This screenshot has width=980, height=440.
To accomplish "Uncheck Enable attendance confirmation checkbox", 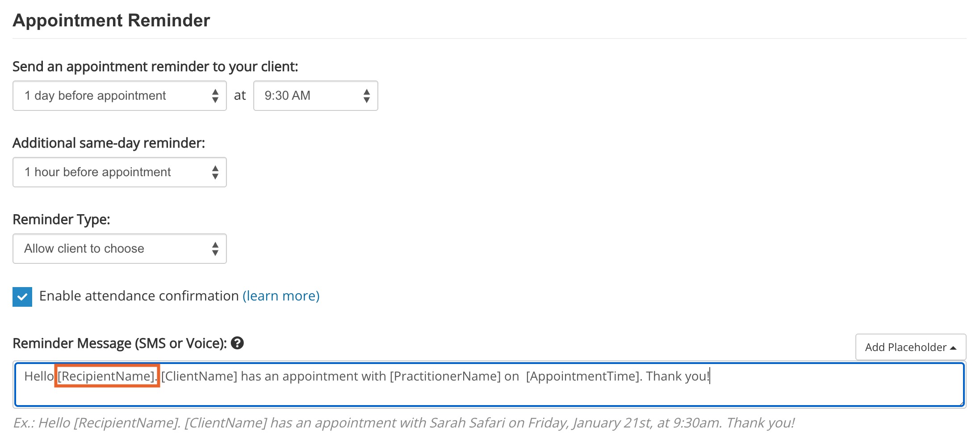I will [x=22, y=297].
